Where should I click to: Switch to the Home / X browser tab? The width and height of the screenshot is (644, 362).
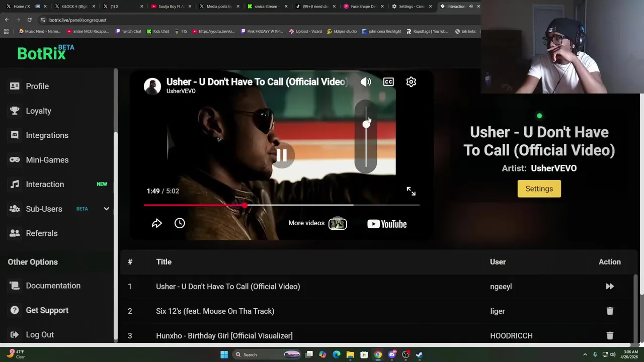point(22,6)
